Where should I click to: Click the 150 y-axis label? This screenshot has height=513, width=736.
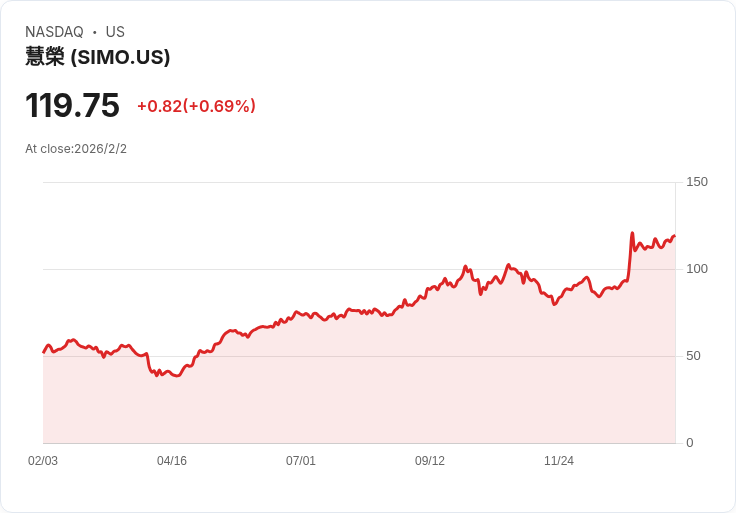click(x=697, y=182)
